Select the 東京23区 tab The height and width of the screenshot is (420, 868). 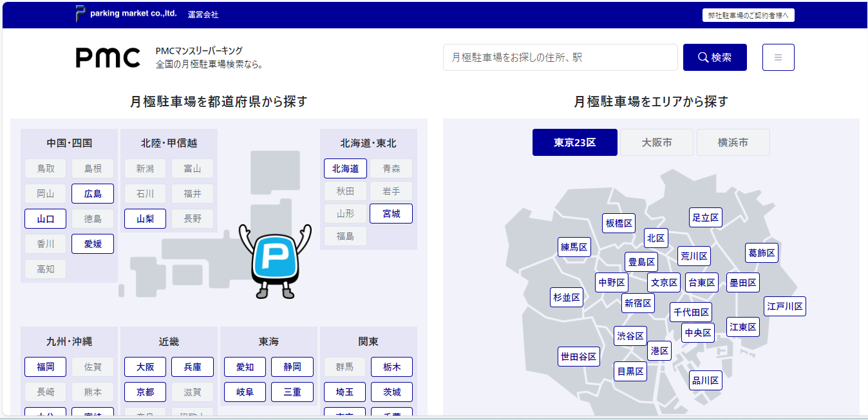click(x=574, y=142)
